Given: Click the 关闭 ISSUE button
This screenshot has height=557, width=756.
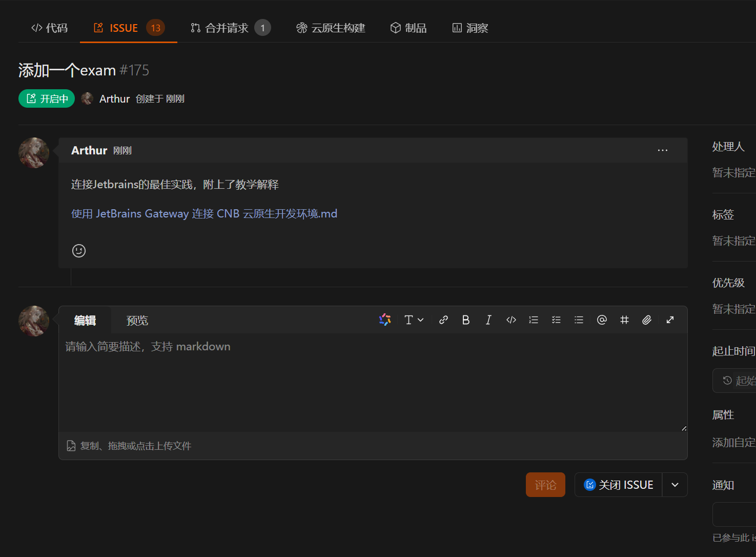Looking at the screenshot, I should [x=619, y=485].
